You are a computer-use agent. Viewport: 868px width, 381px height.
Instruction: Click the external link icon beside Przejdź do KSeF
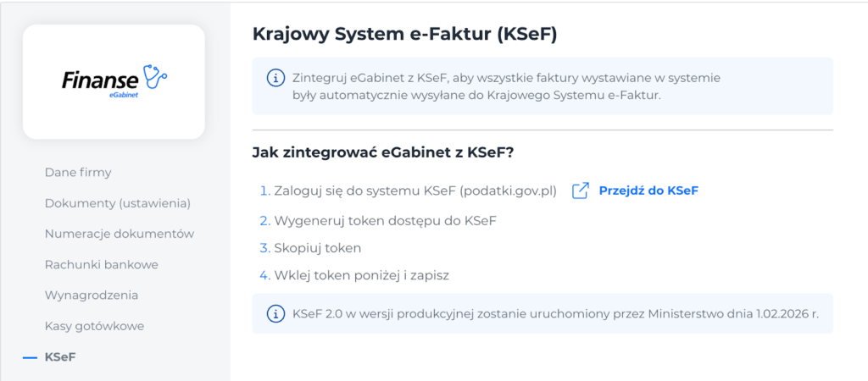click(x=581, y=190)
